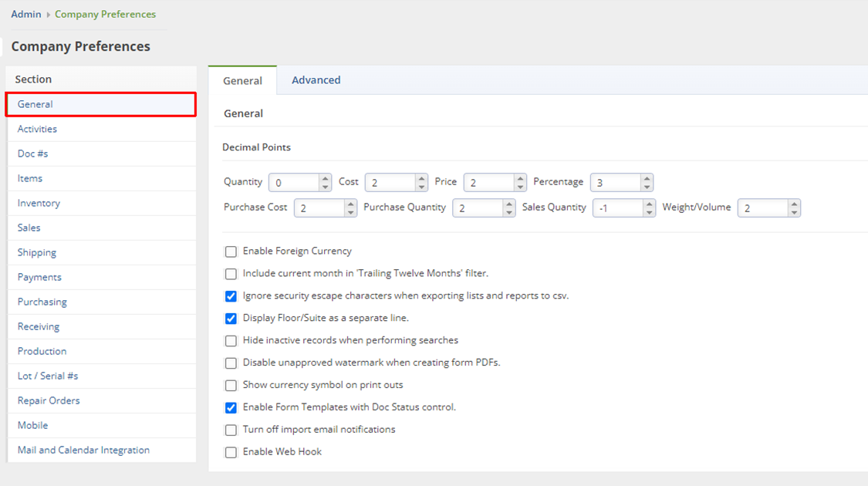Open the Lot / Serial #s section

click(48, 376)
